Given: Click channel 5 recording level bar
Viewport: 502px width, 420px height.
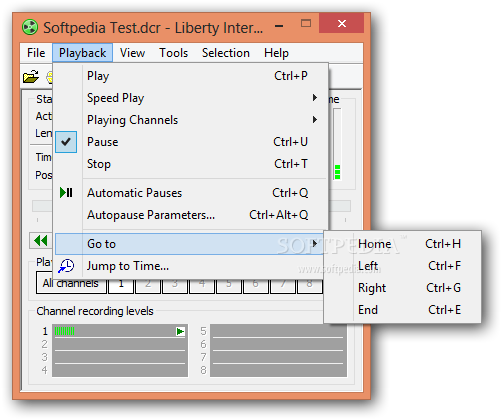Looking at the screenshot, I should 278,331.
